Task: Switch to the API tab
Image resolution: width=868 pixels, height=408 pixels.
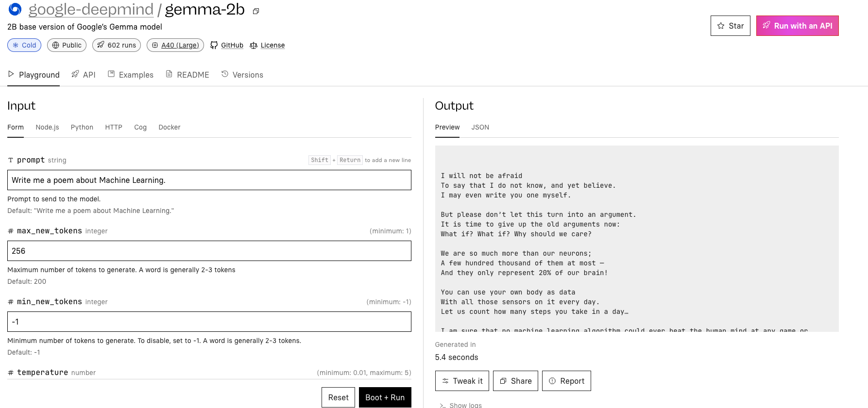Action: (84, 75)
